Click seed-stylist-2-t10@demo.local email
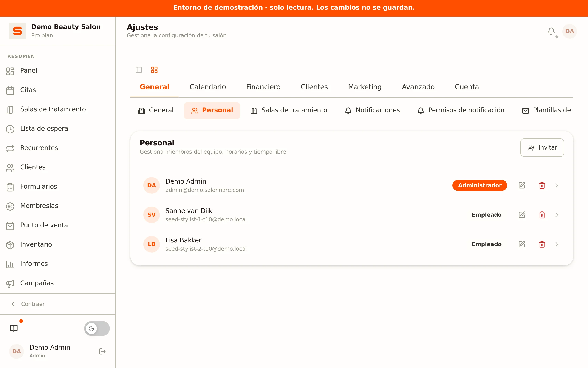The height and width of the screenshot is (368, 588). tap(206, 249)
